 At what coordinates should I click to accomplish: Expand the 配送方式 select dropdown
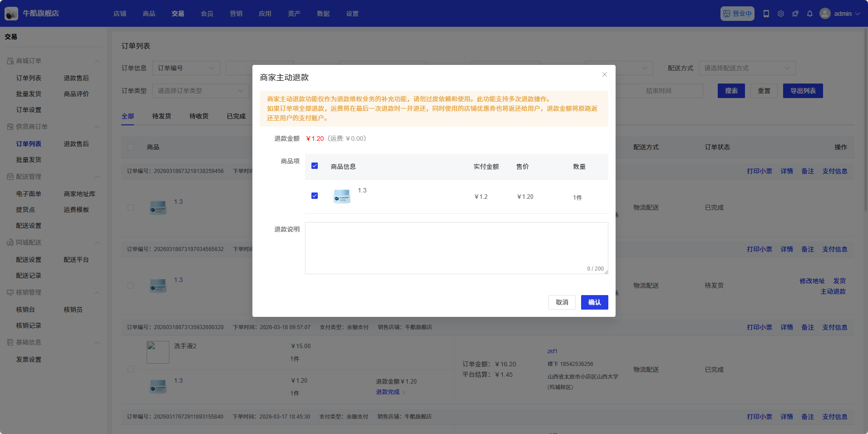pyautogui.click(x=747, y=68)
